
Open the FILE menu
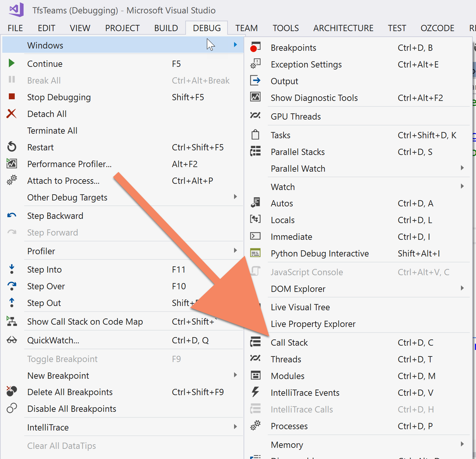[x=15, y=28]
